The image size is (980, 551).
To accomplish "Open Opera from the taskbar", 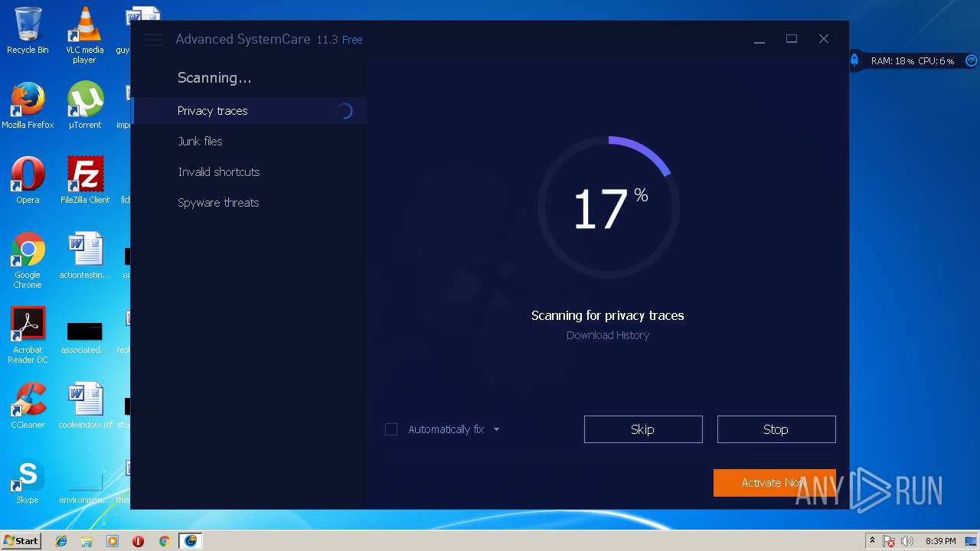I will (x=138, y=541).
